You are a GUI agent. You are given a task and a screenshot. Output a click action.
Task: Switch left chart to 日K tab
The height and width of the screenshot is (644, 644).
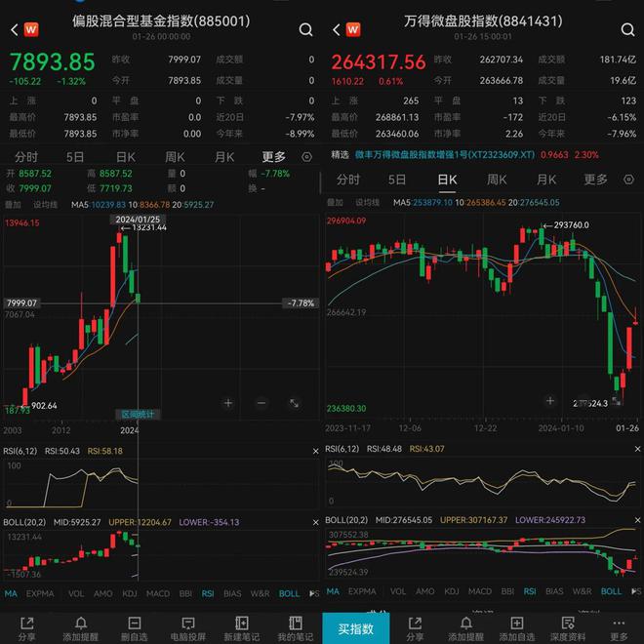coord(125,157)
